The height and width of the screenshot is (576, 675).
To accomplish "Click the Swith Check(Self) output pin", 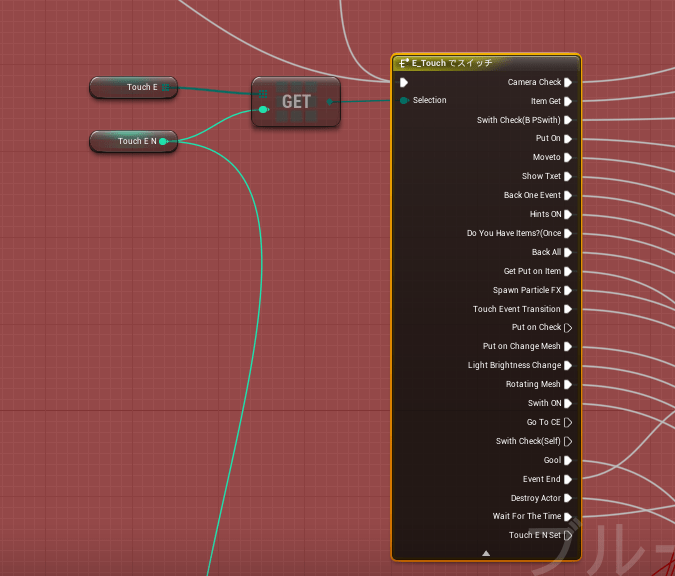I will (x=568, y=441).
